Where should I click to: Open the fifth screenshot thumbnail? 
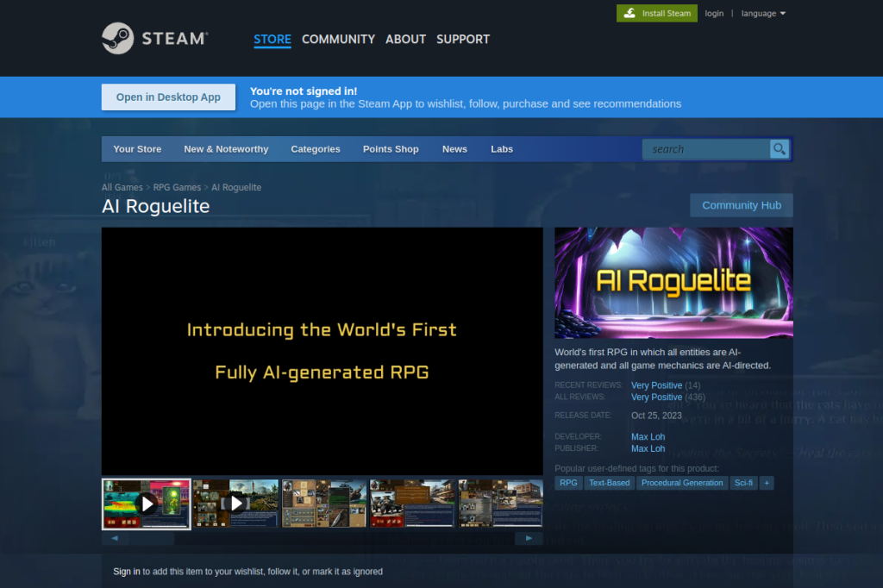(501, 504)
